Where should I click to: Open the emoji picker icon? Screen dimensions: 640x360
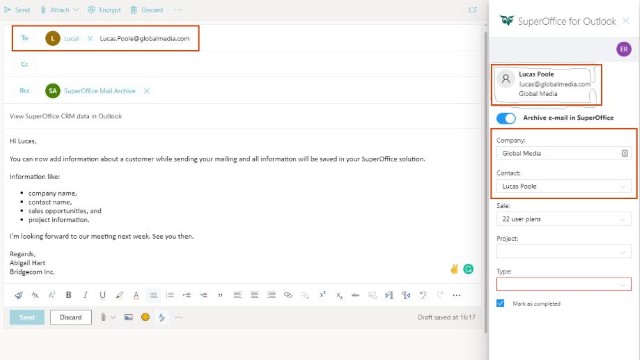point(145,317)
